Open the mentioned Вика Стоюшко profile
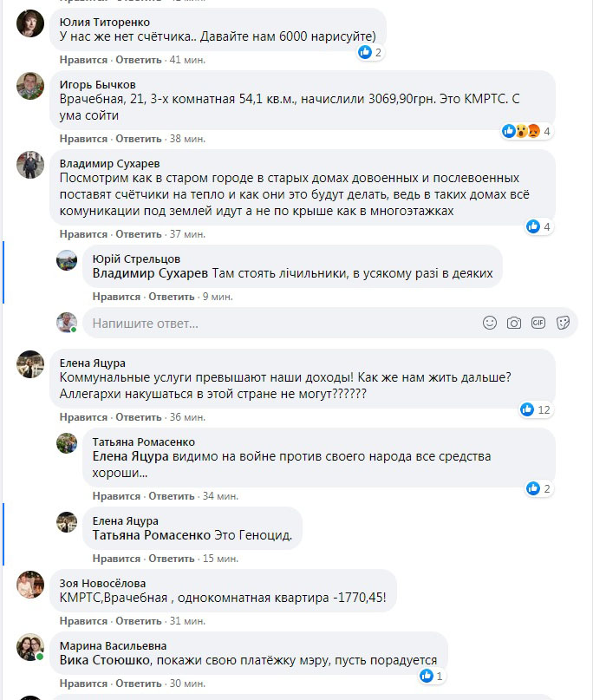The image size is (593, 700). 96,659
